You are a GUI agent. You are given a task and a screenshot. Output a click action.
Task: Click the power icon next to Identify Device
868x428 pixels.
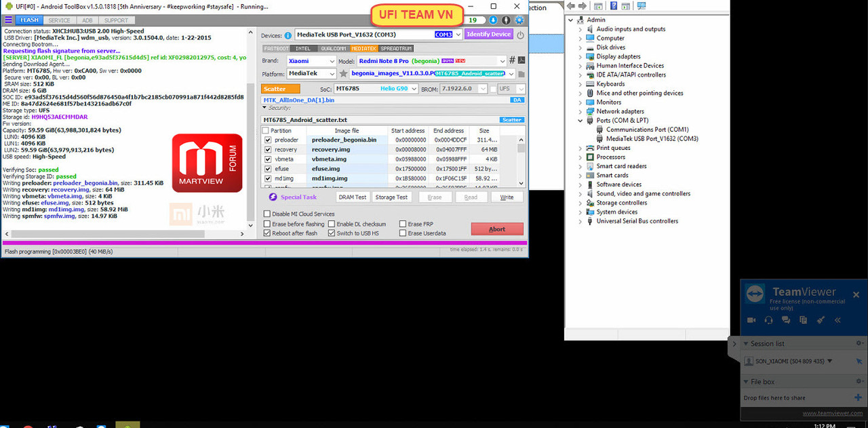point(520,35)
